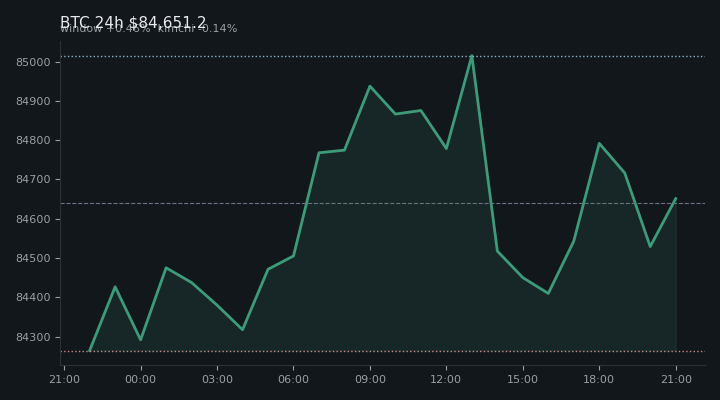
Task: Select the 84700 y-axis label
Action: coord(33,180)
